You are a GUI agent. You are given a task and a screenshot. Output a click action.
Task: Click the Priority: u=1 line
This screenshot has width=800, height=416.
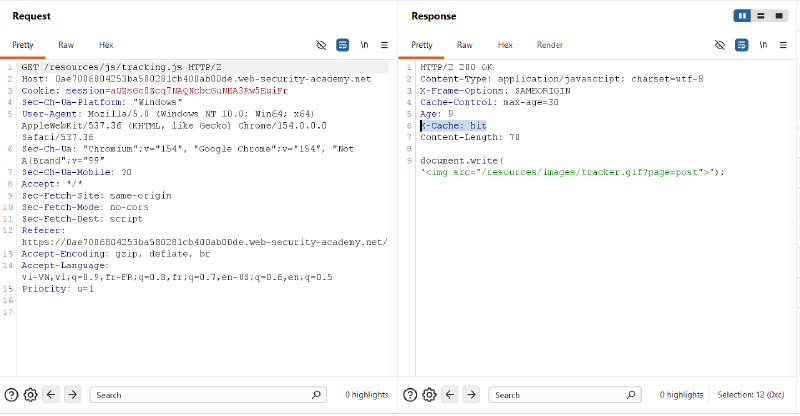point(58,289)
